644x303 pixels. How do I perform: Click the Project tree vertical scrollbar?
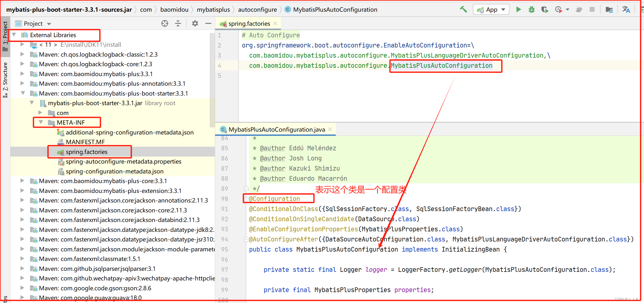pyautogui.click(x=212, y=80)
